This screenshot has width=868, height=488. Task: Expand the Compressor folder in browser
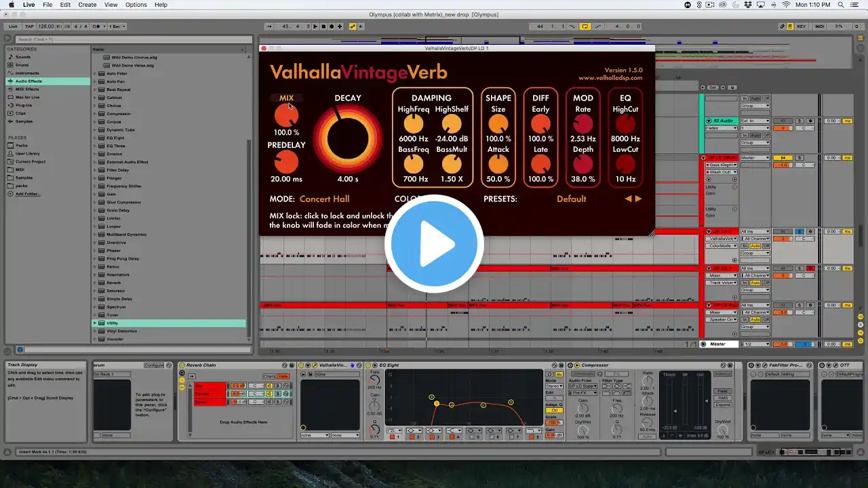coord(95,113)
